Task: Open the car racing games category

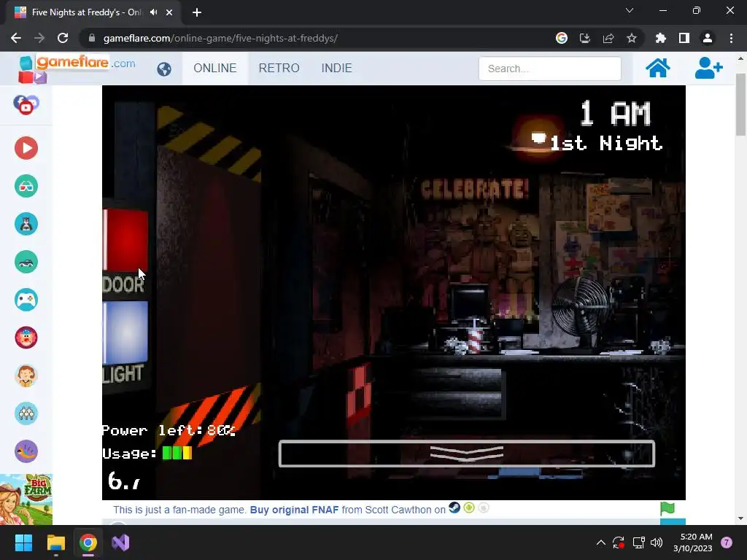Action: (26, 262)
